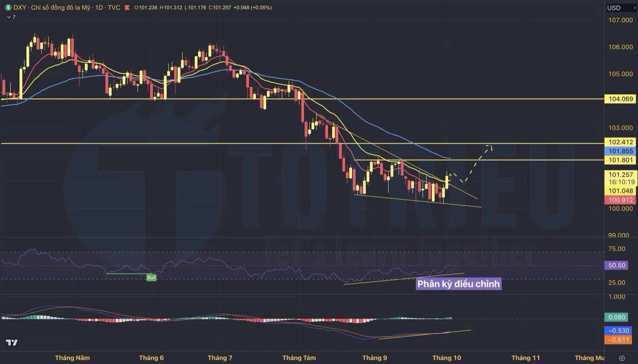638x364 pixels.
Task: Click the 75.00 RSI scale label
Action: point(617,249)
